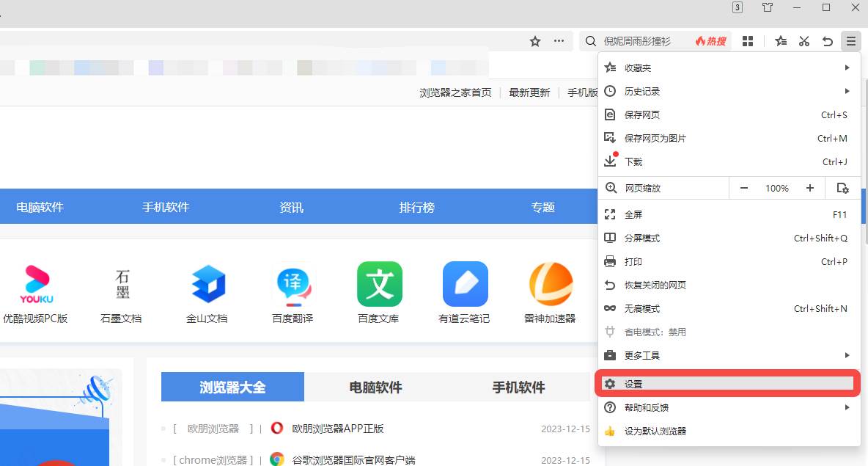Open 设置 settings menu entry

click(727, 384)
